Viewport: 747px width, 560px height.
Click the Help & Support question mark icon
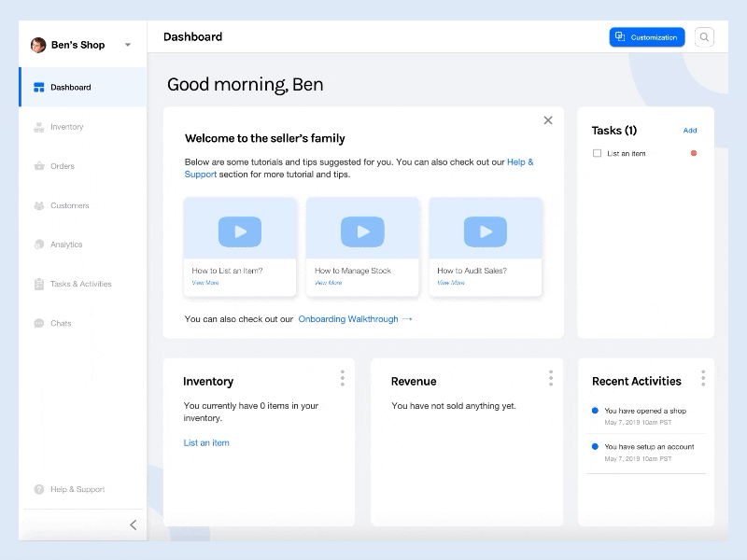[x=39, y=489]
